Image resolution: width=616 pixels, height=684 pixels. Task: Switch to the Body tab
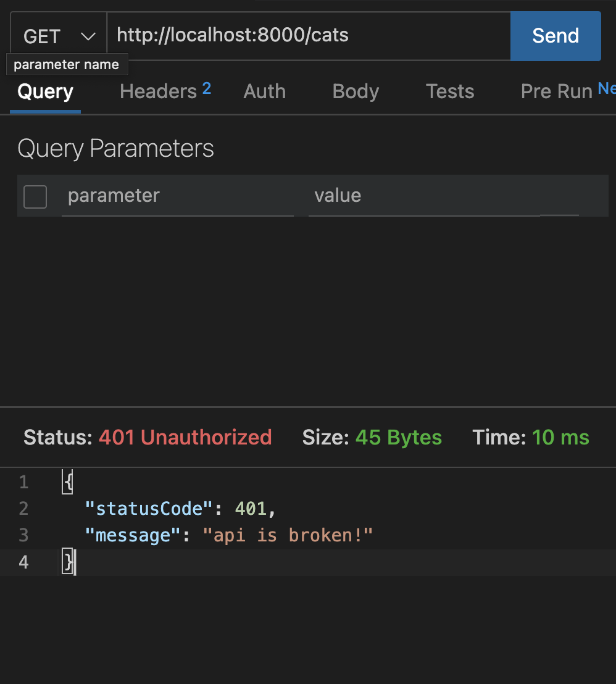click(356, 91)
